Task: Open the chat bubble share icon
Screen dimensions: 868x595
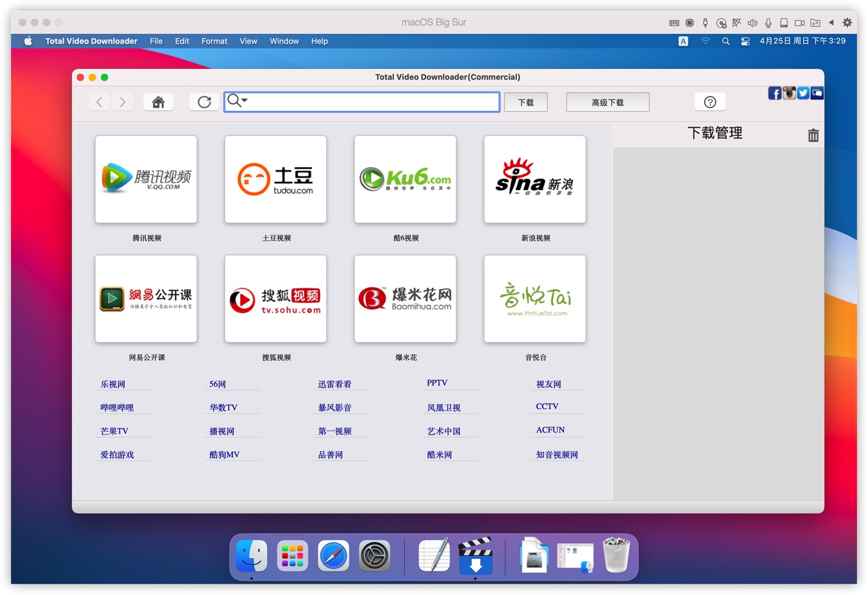Action: click(x=817, y=93)
